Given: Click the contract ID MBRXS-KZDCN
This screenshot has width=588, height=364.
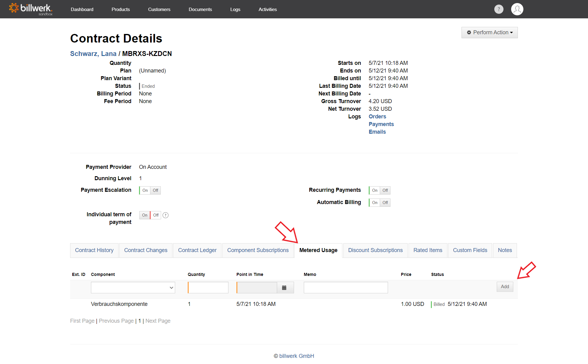Looking at the screenshot, I should pyautogui.click(x=147, y=54).
